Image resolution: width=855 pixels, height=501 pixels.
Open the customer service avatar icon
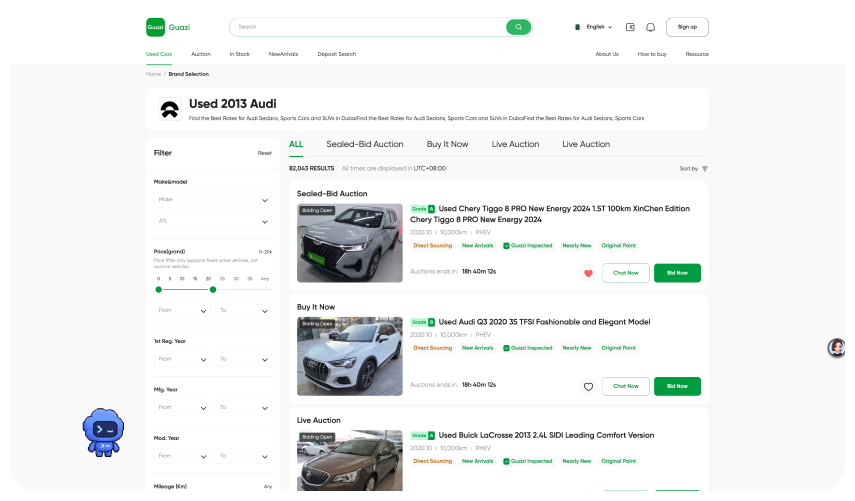pos(836,347)
